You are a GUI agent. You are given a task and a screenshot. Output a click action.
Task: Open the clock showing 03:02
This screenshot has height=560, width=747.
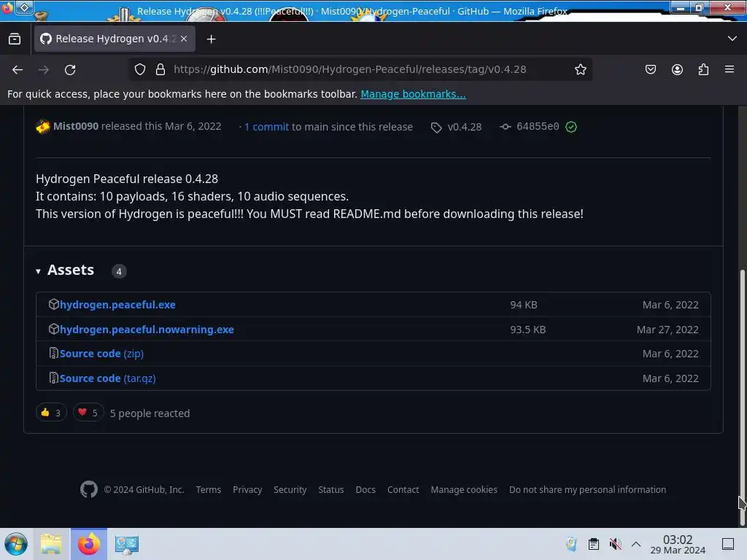coord(678,544)
